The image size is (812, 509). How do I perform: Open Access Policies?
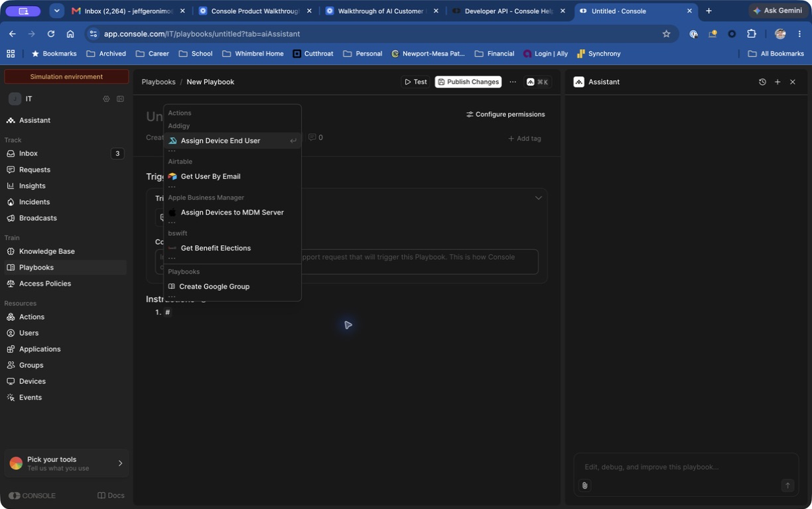[x=65, y=283]
